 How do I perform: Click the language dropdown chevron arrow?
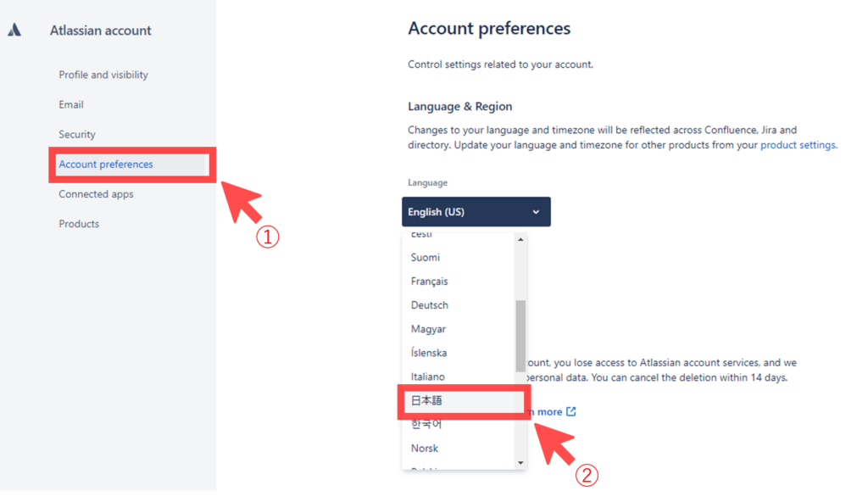click(x=536, y=212)
